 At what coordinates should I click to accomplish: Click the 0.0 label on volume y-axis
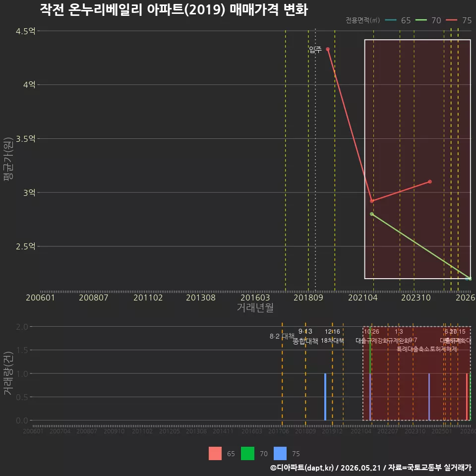[22, 420]
